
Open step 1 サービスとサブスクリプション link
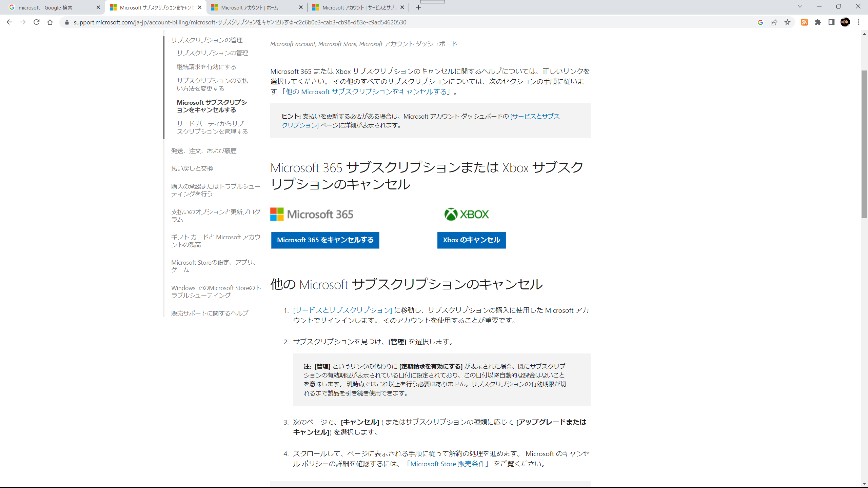click(342, 310)
